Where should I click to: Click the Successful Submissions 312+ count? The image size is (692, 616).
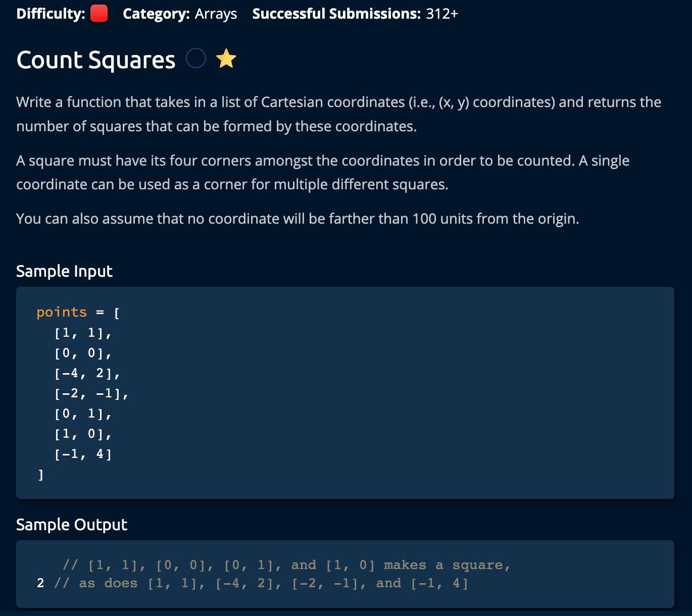[x=441, y=14]
